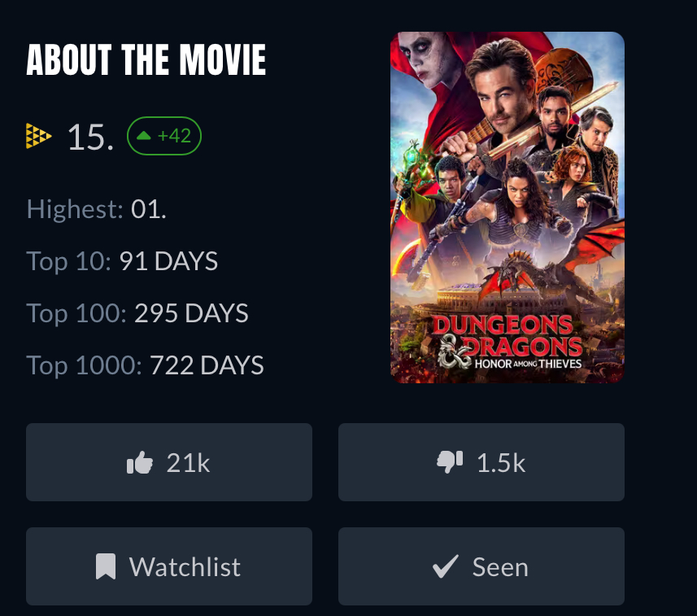The image size is (697, 616).
Task: Click the 21k likes count text
Action: (x=188, y=463)
